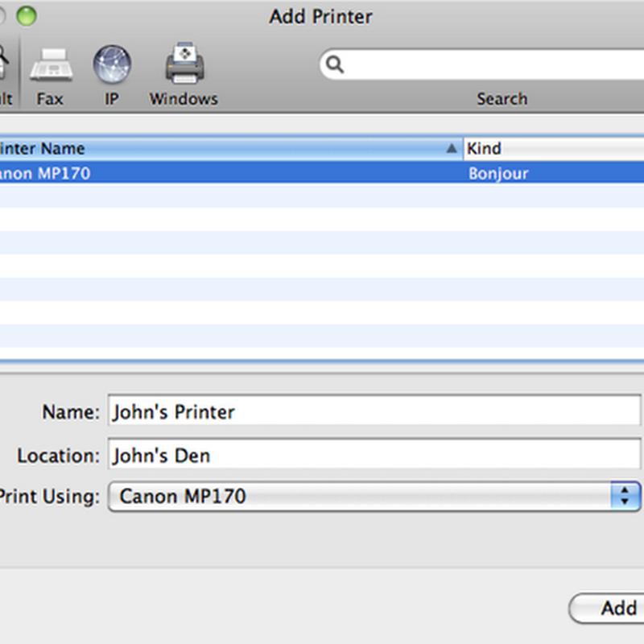Image resolution: width=644 pixels, height=644 pixels.
Task: Click the green zoom window button
Action: coord(27,16)
